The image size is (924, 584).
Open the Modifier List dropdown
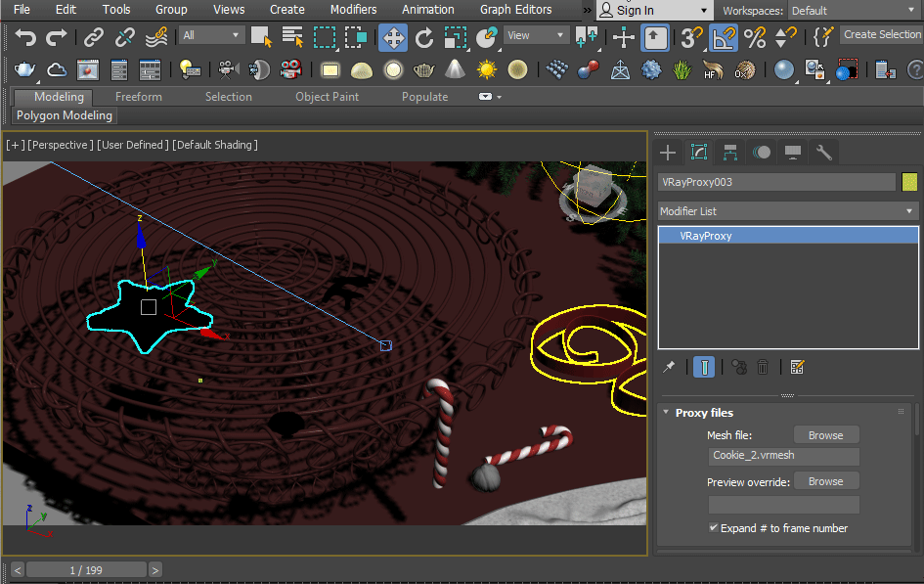(x=787, y=211)
